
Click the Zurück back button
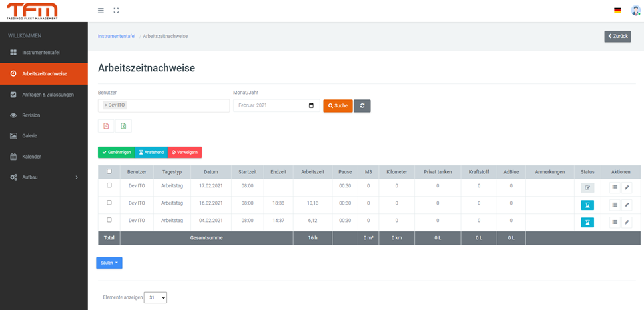click(617, 36)
